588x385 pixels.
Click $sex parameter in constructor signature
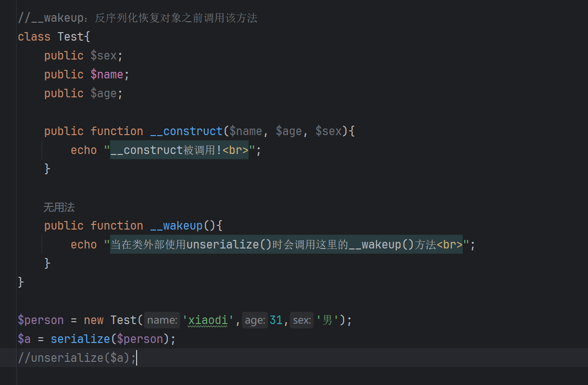(x=329, y=131)
